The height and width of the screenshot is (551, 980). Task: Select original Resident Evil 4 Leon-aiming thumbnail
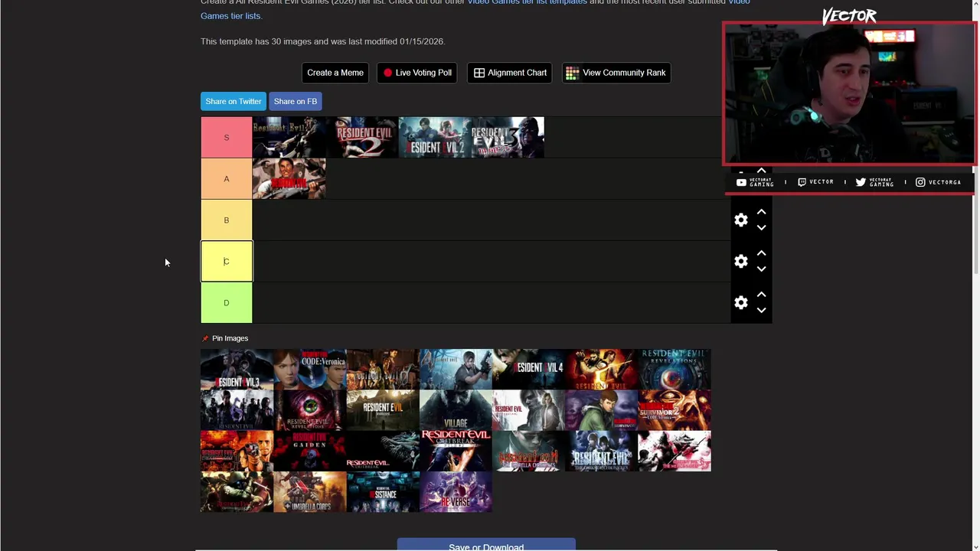tap(456, 370)
